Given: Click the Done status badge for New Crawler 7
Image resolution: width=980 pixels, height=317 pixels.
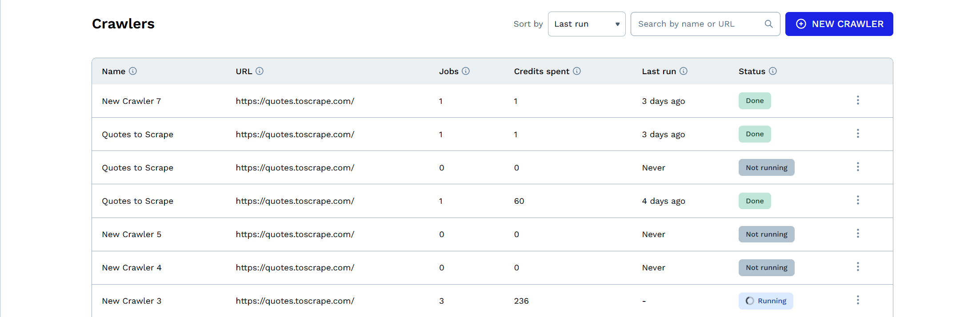Looking at the screenshot, I should pyautogui.click(x=755, y=101).
